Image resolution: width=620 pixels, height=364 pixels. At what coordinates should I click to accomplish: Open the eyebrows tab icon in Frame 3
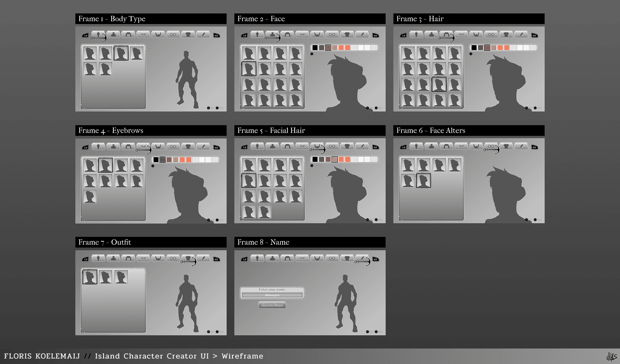(x=461, y=35)
